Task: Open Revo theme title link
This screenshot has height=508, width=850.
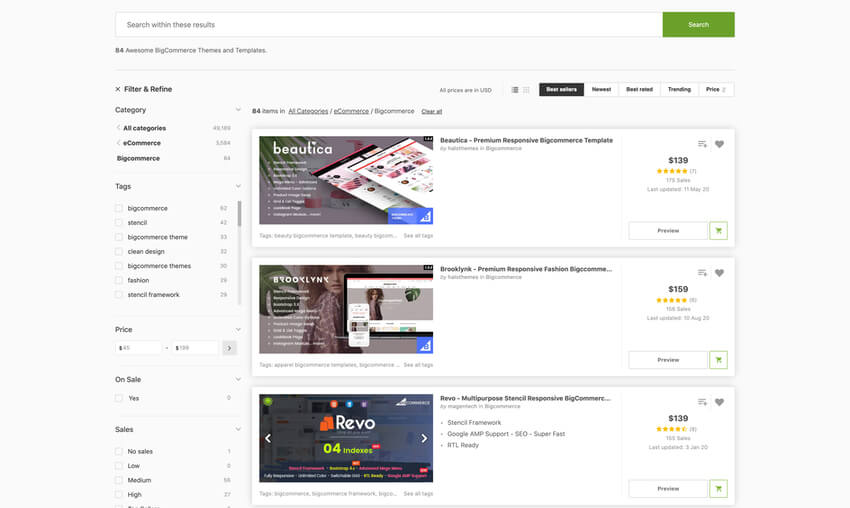Action: pos(525,398)
